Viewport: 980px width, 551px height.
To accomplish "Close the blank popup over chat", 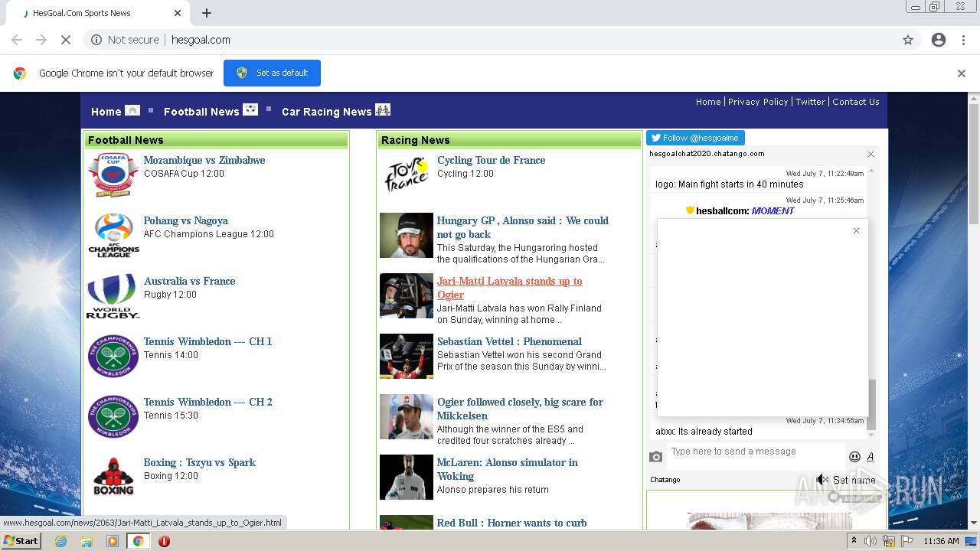I will (x=856, y=230).
